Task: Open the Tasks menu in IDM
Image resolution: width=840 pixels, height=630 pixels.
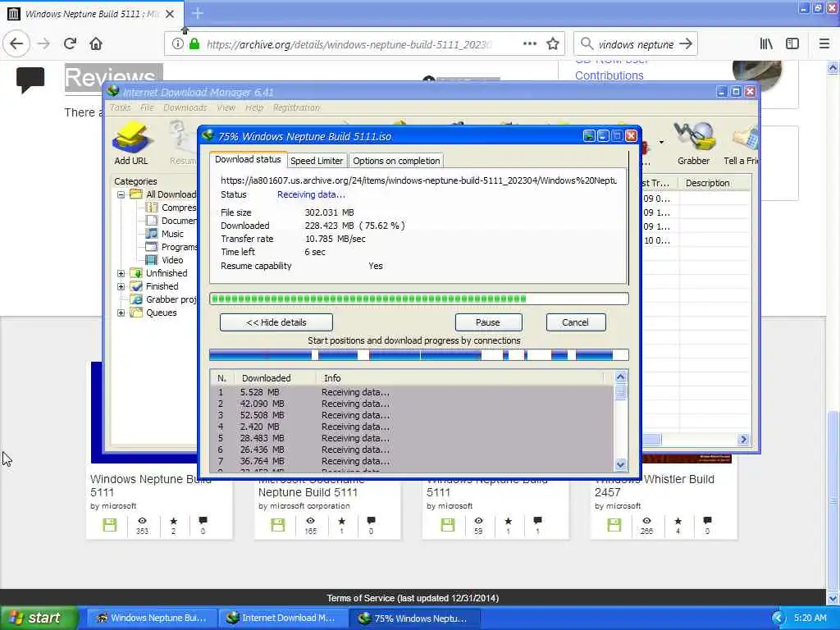Action: 120,107
